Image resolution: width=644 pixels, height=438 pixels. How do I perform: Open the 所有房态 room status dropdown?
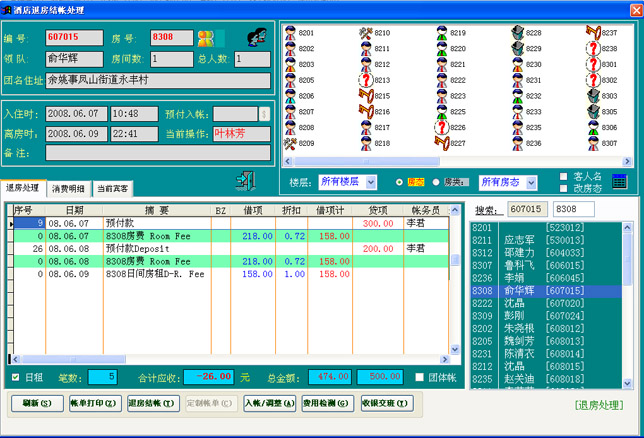(531, 182)
